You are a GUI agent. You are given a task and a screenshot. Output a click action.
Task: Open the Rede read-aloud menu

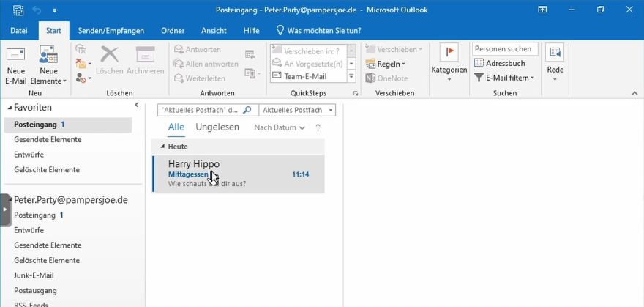(x=555, y=63)
